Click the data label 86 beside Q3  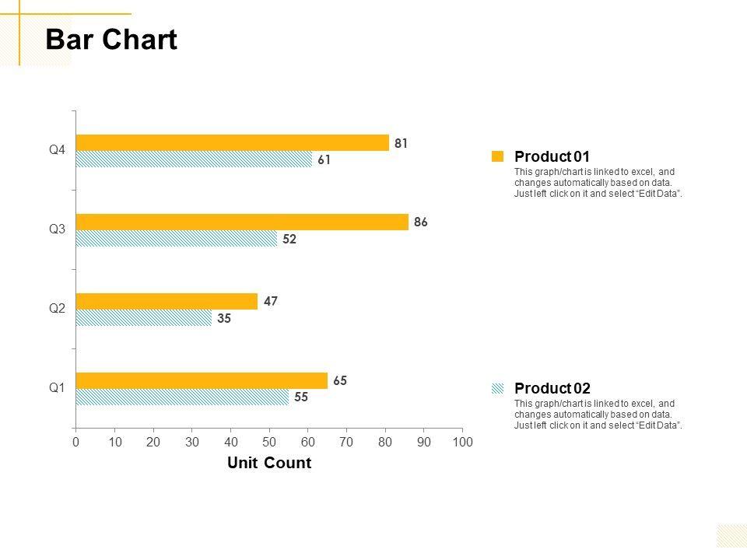pos(421,222)
